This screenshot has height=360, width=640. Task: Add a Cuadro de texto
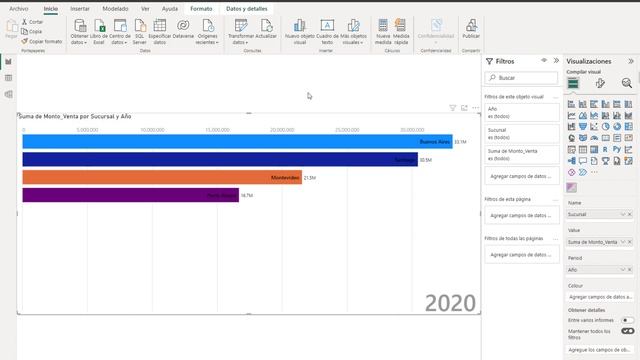coord(327,31)
